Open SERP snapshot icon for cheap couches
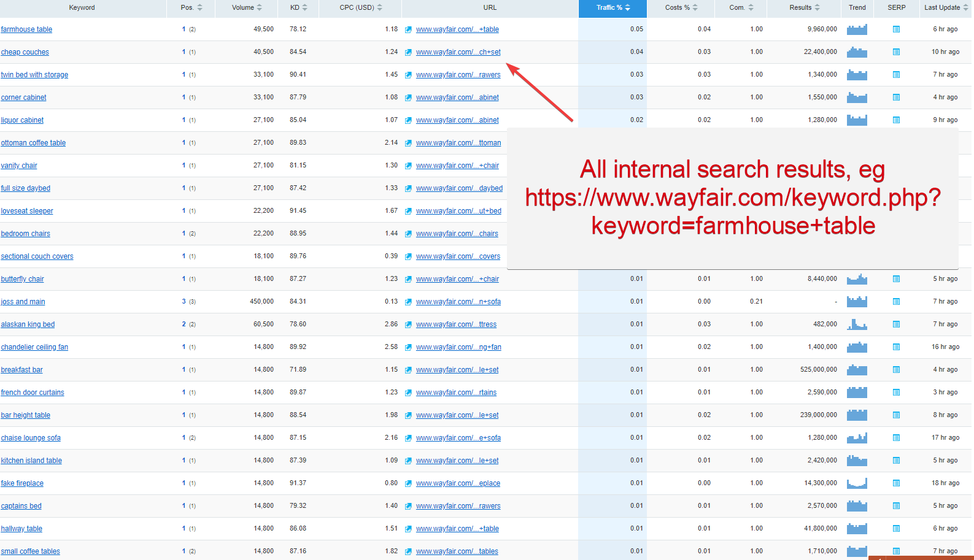Viewport: 974px width, 560px height. click(x=896, y=52)
